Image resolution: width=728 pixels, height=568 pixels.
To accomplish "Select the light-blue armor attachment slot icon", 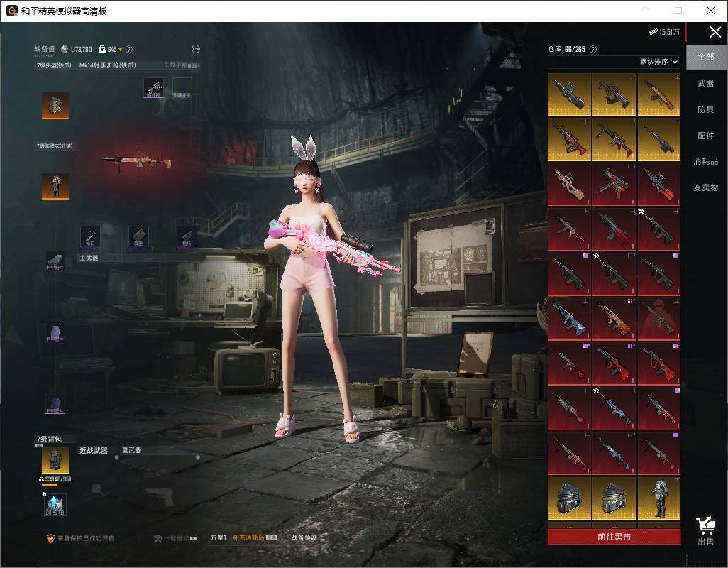I will (x=55, y=332).
